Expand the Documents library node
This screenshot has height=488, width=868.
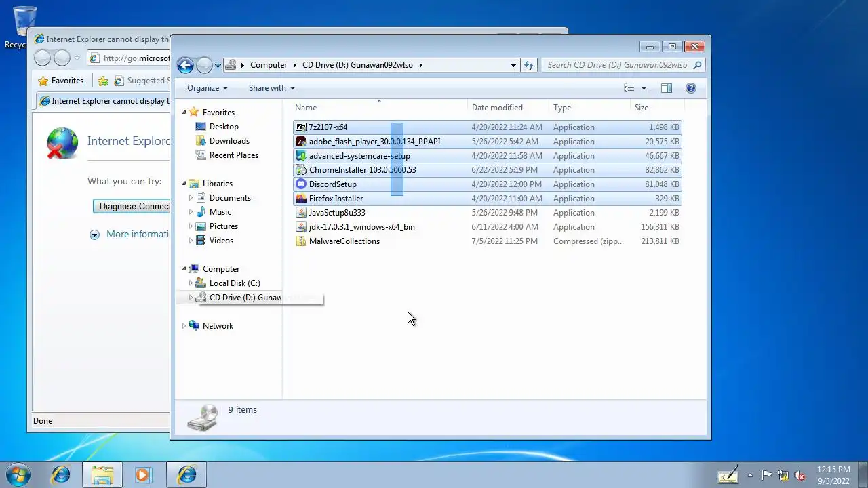point(191,198)
